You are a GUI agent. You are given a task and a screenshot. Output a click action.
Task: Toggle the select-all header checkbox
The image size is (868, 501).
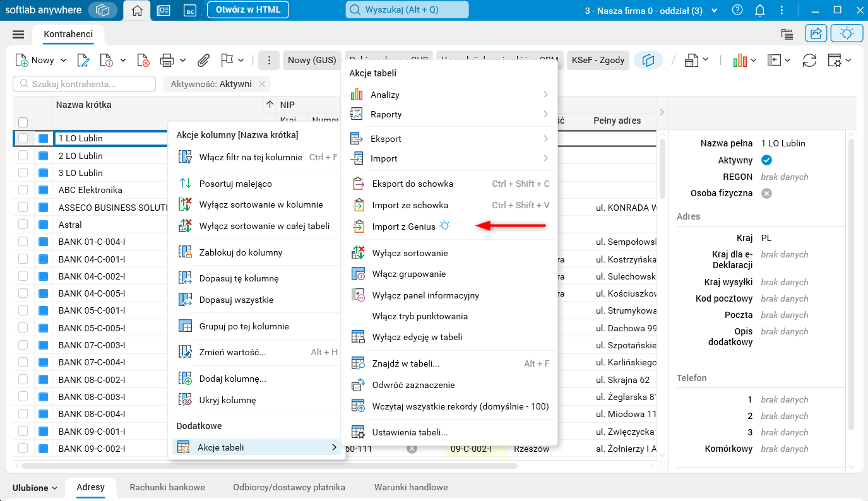pyautogui.click(x=23, y=122)
